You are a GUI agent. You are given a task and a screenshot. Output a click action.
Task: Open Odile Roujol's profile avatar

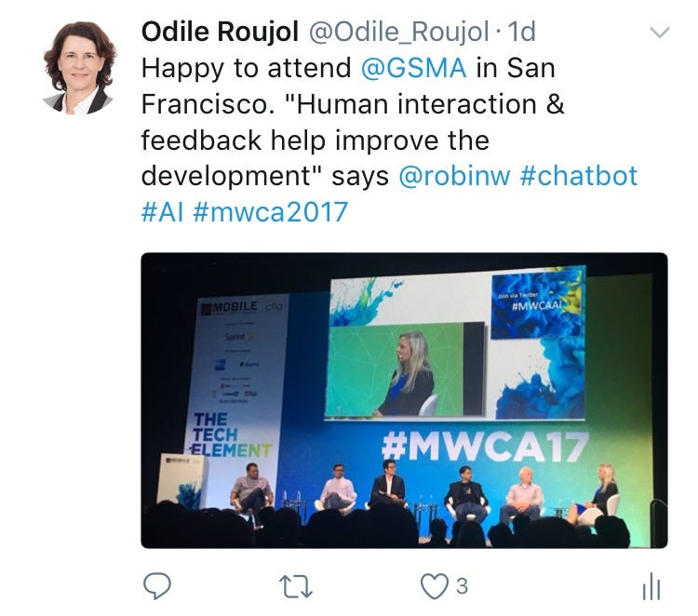(80, 67)
